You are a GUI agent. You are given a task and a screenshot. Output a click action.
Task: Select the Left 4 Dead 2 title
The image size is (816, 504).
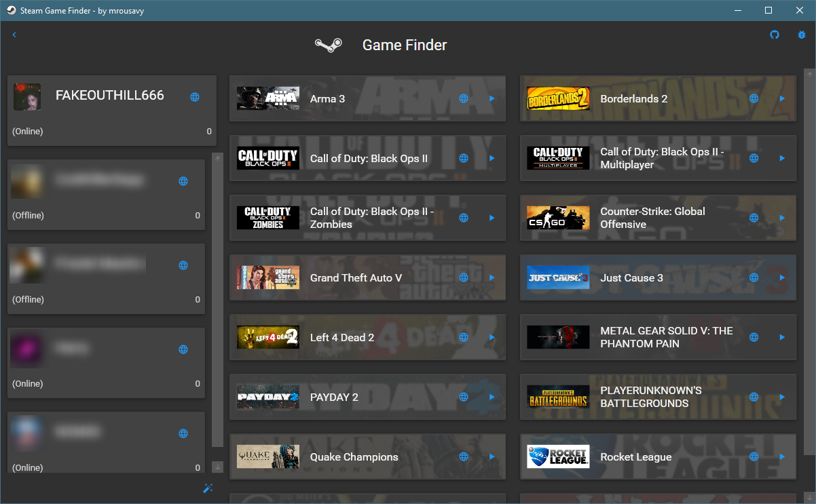pyautogui.click(x=342, y=337)
